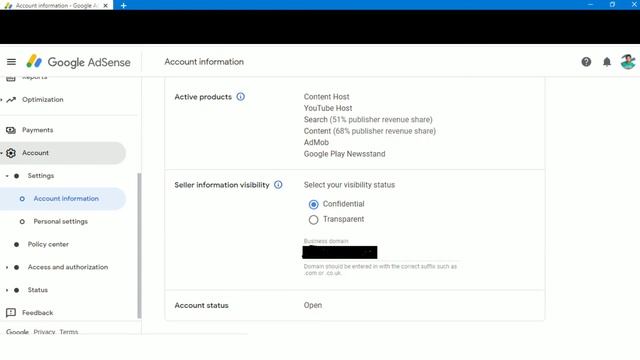Click the Account gear icon
The width and height of the screenshot is (640, 360).
coord(11,153)
